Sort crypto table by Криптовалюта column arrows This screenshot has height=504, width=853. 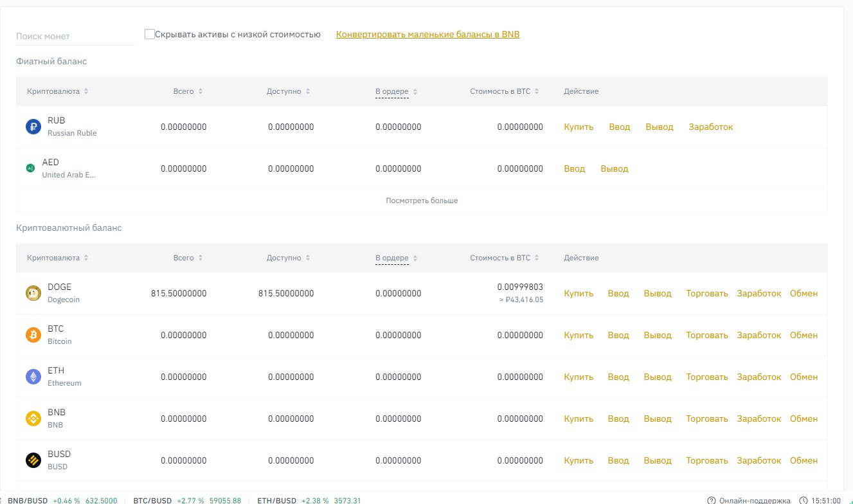click(x=86, y=258)
